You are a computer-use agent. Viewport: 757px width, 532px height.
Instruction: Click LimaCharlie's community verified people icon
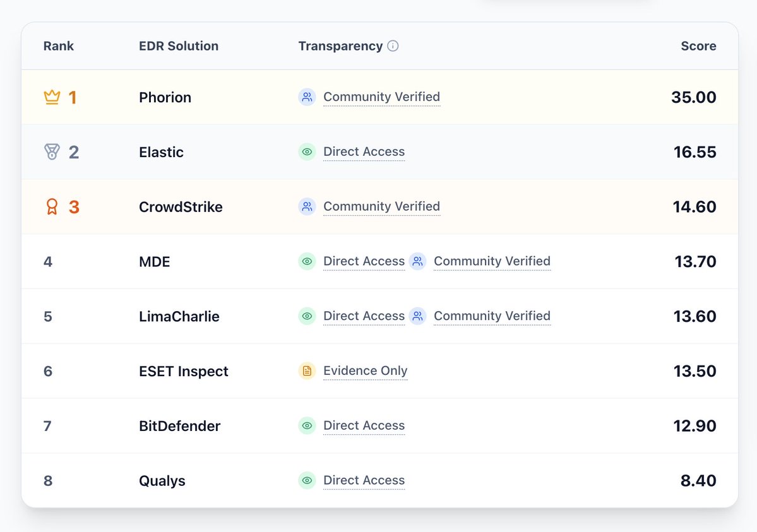[417, 316]
